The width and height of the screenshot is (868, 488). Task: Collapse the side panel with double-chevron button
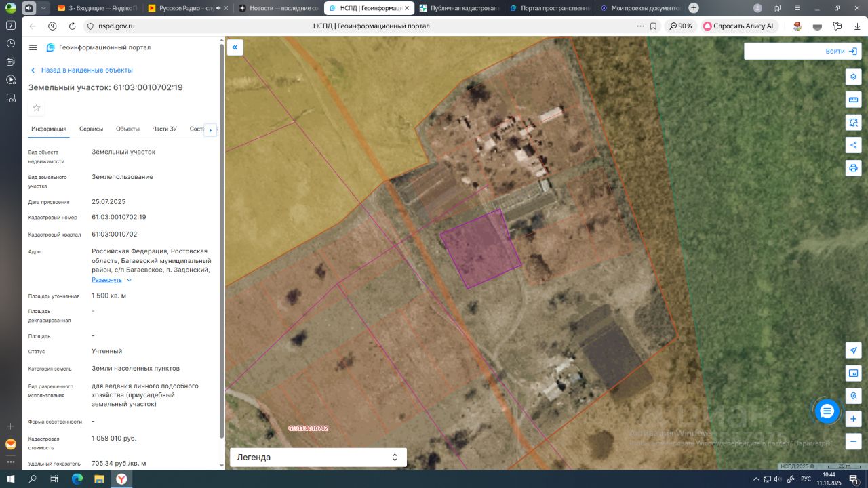(235, 47)
